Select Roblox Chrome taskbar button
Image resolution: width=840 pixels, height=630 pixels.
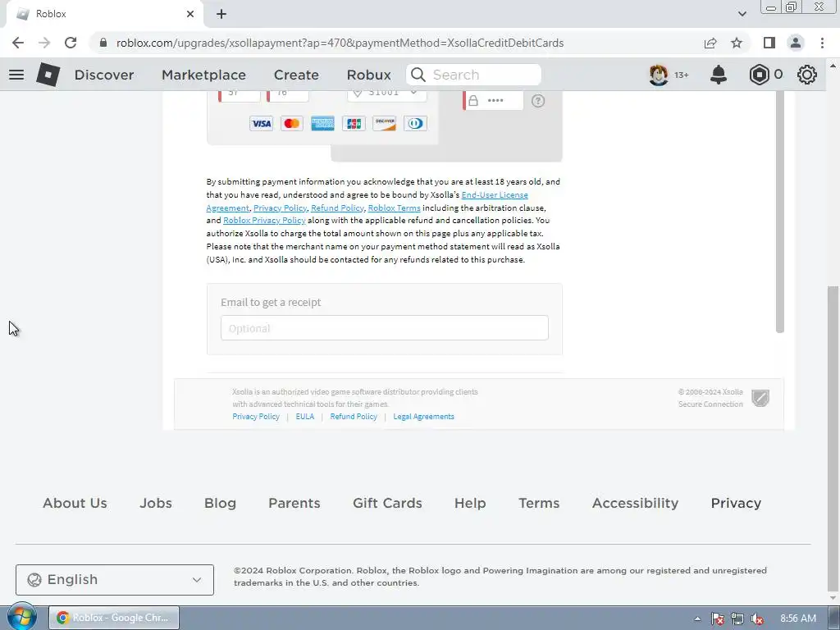point(114,618)
